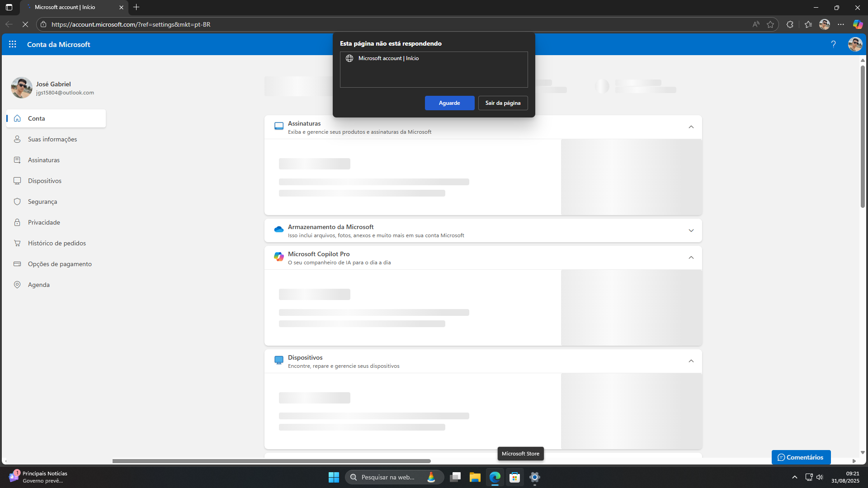The height and width of the screenshot is (488, 868).
Task: Open Edge Settings and more menu
Action: point(841,24)
